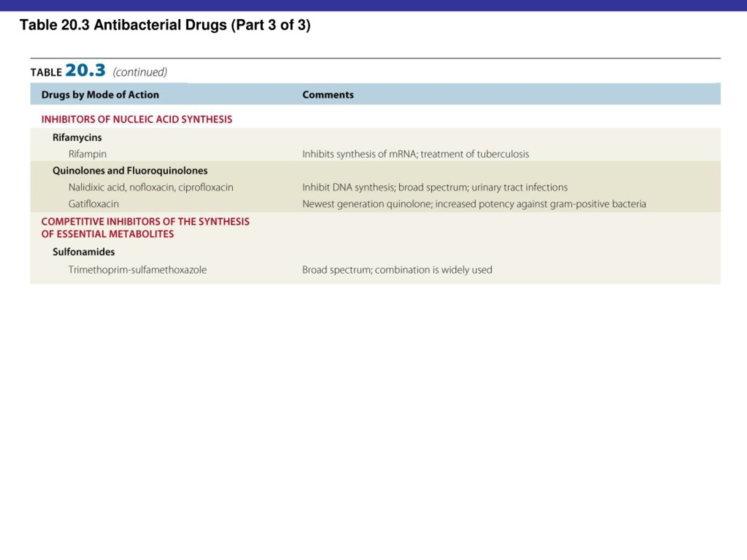Select the 'Comments' column header

pos(328,94)
